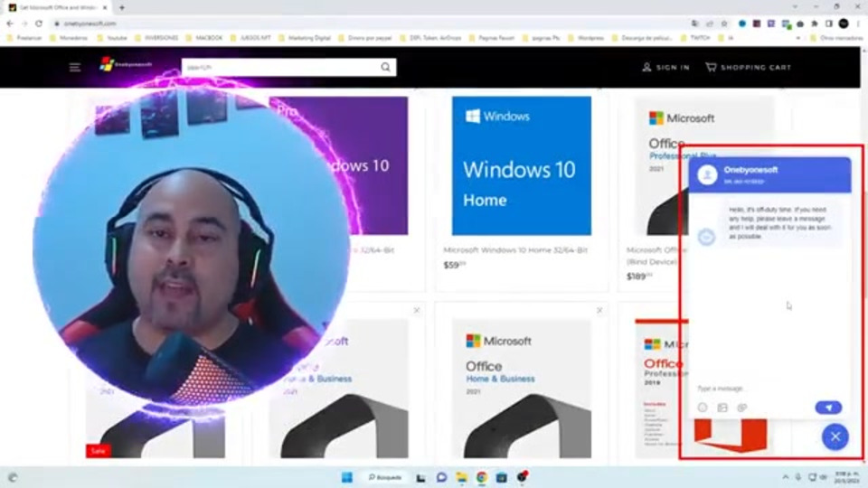Expand the tab search dropdown arrow

click(795, 7)
